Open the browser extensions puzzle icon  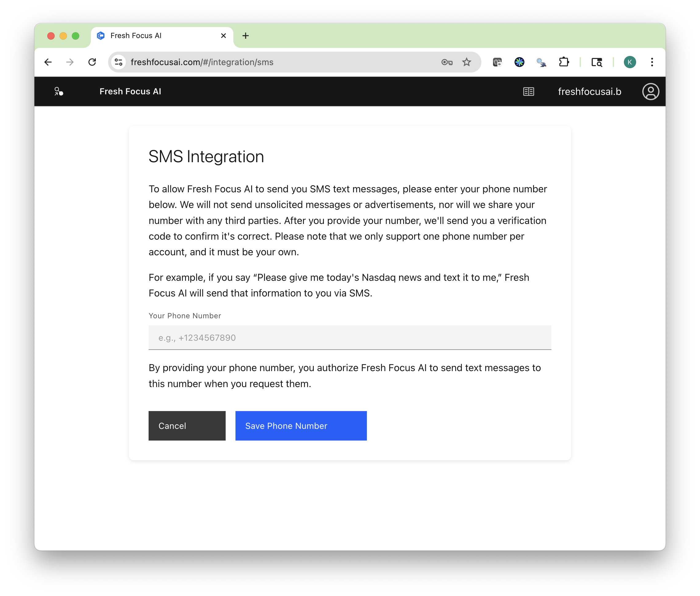[564, 62]
